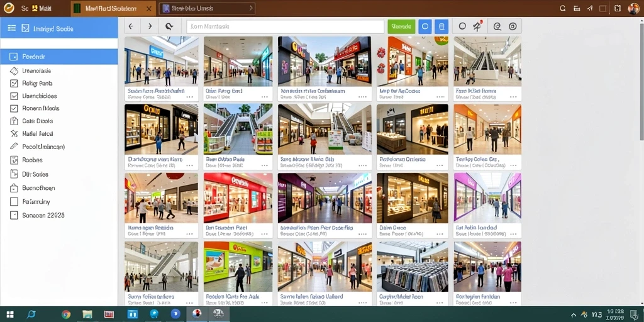Click the blue circle icon button
This screenshot has width=644, height=322.
[425, 26]
